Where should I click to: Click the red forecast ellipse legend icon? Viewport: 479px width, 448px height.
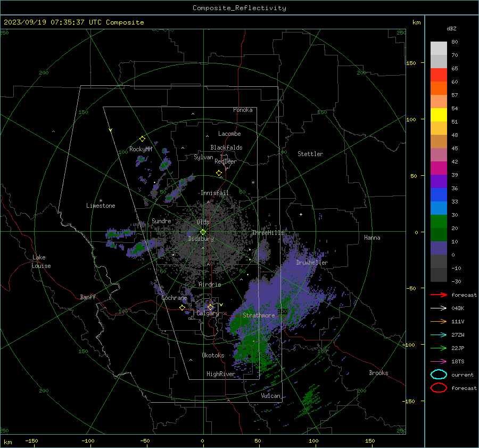click(439, 388)
